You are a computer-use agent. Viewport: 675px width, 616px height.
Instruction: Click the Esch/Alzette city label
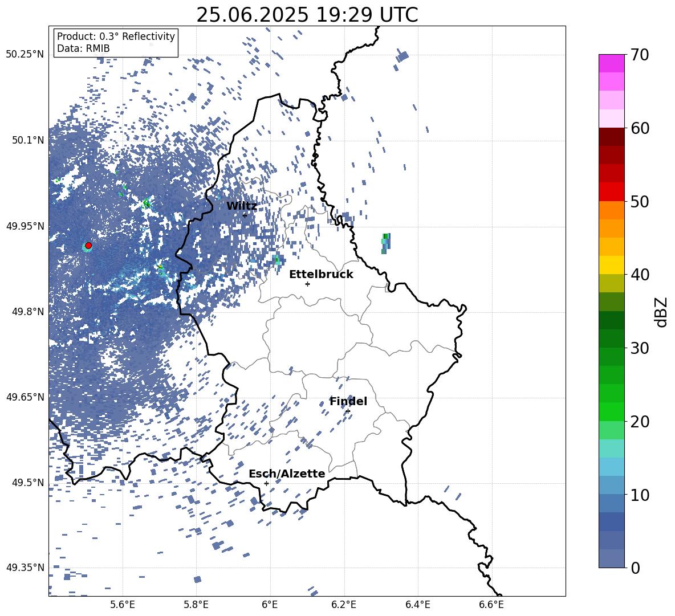pos(287,474)
